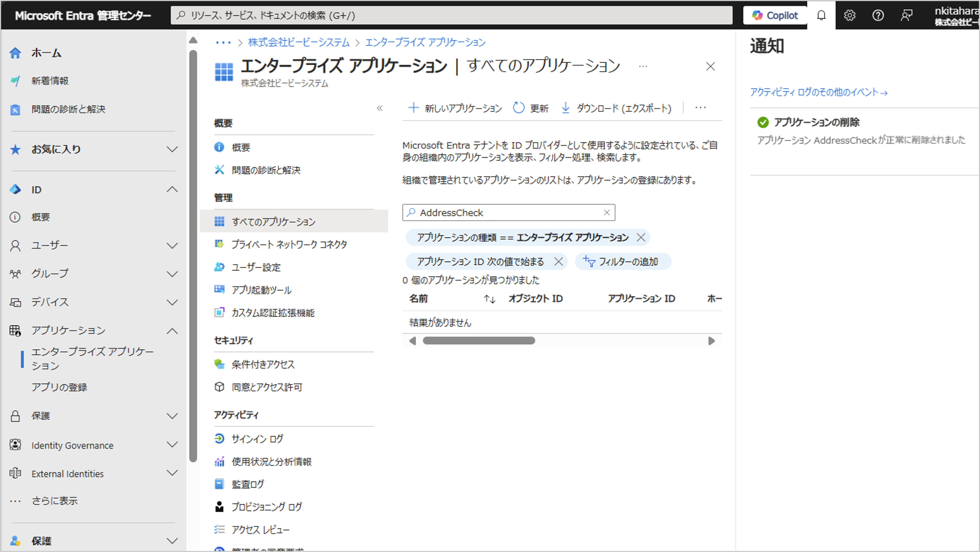Select 条件付きアクセス menu item

[x=263, y=364]
